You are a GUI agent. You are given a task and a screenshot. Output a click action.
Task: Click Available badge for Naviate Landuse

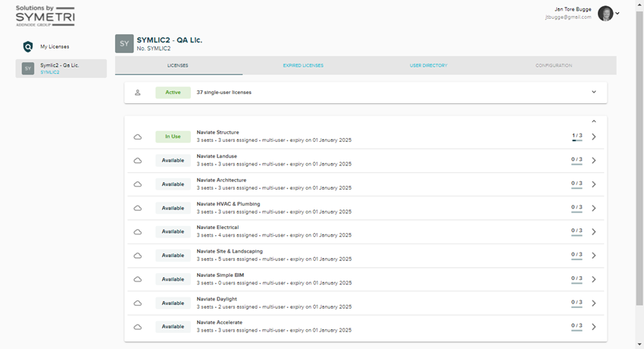pos(173,160)
